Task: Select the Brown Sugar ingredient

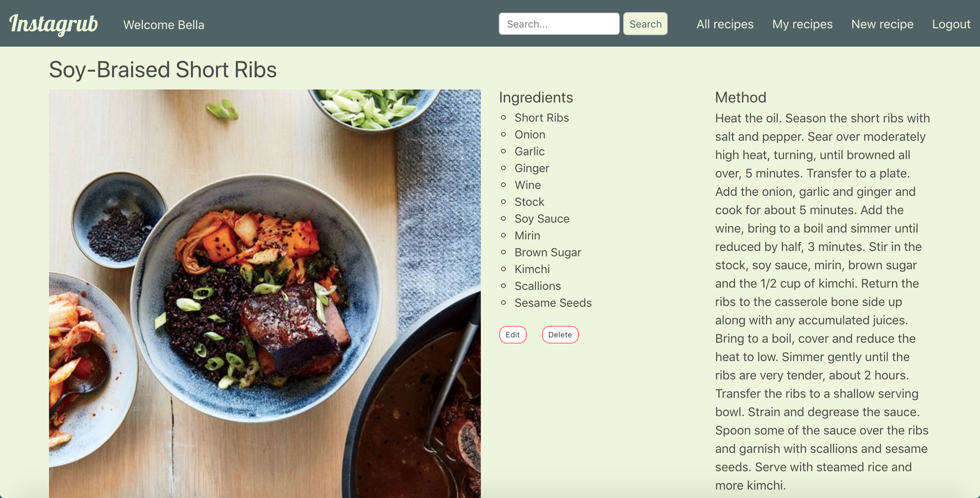Action: [x=548, y=252]
